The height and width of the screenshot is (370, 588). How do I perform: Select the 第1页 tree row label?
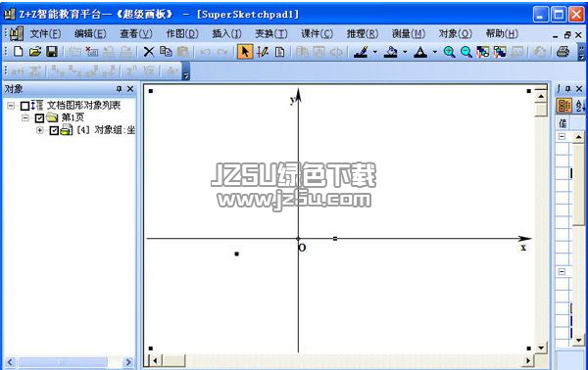coord(73,117)
